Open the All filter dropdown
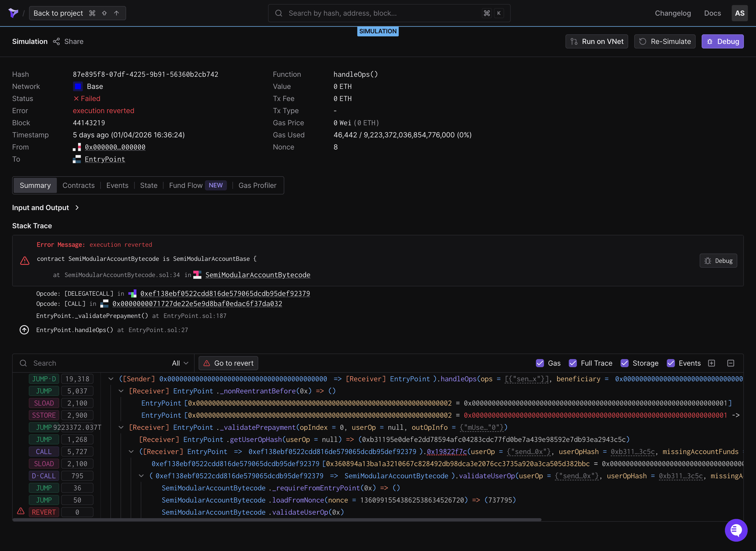This screenshot has width=756, height=551. click(180, 363)
